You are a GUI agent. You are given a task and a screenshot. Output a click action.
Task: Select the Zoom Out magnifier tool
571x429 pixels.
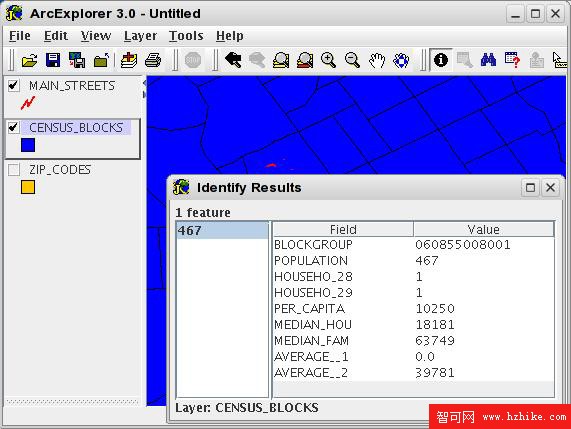pos(353,60)
